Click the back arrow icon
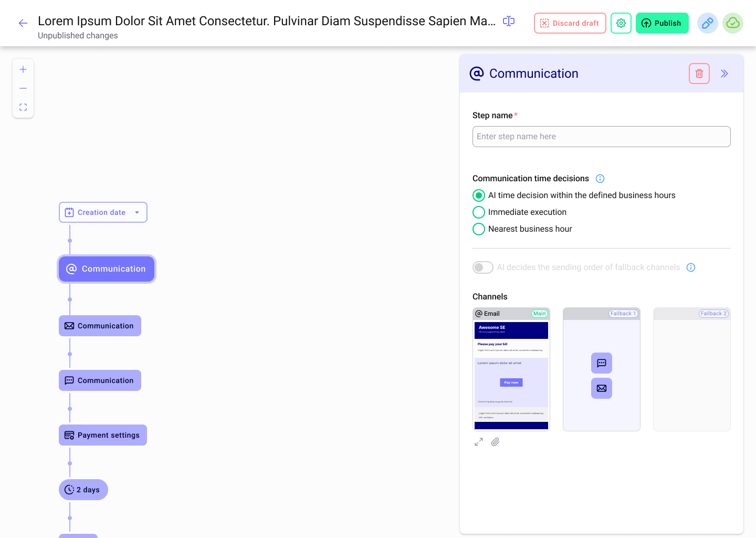The height and width of the screenshot is (538, 756). [23, 23]
